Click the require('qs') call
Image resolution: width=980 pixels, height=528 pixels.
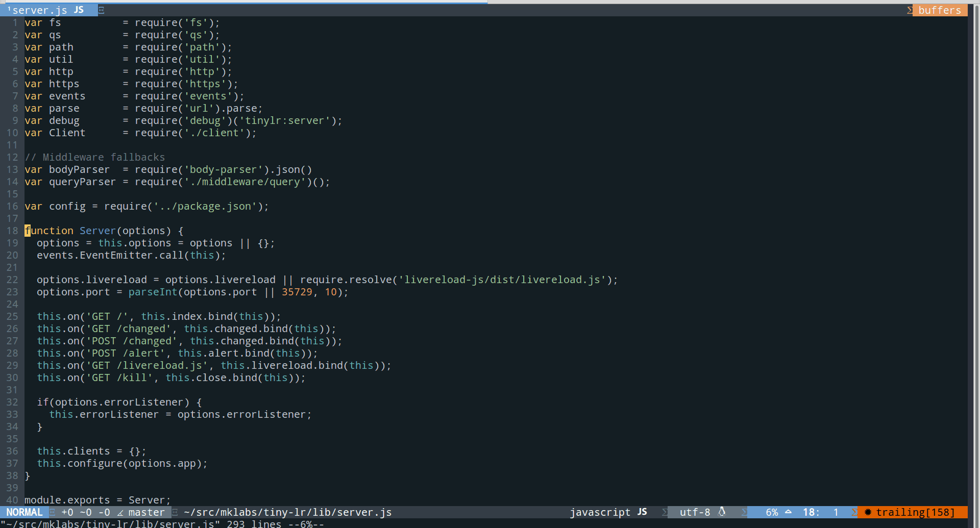[175, 35]
